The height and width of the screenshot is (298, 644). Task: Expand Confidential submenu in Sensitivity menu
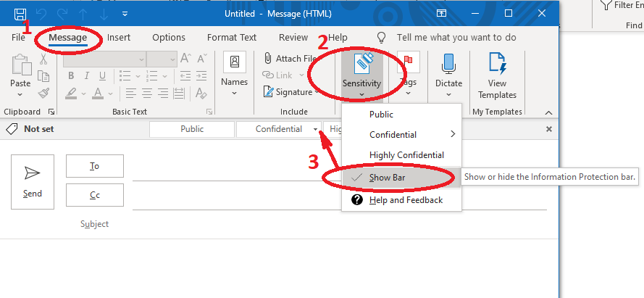[401, 134]
